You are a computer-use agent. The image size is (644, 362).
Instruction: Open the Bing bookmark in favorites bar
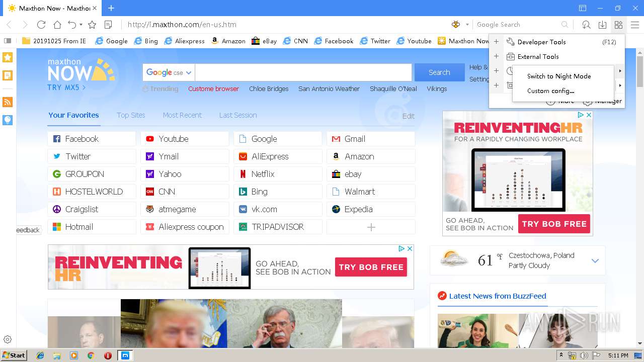146,41
